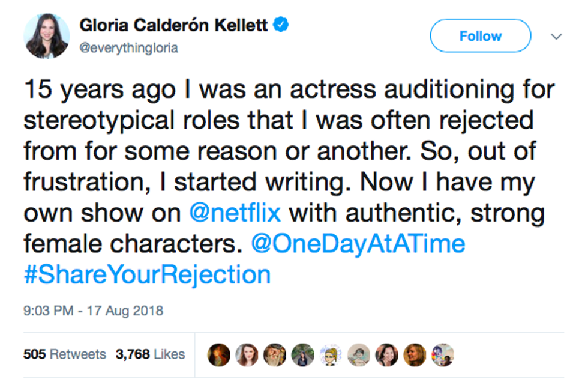588x382 pixels.
Task: Select the cartoon bitmoji liker avatar
Action: tap(331, 355)
